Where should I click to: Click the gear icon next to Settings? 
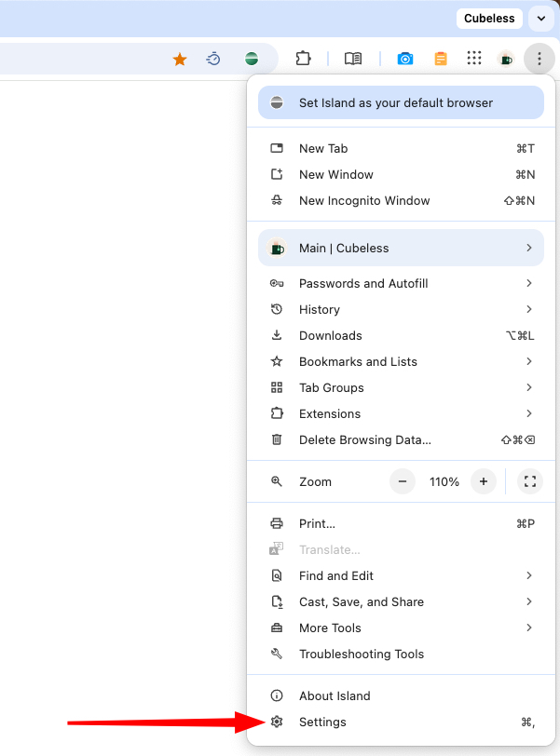(x=277, y=722)
